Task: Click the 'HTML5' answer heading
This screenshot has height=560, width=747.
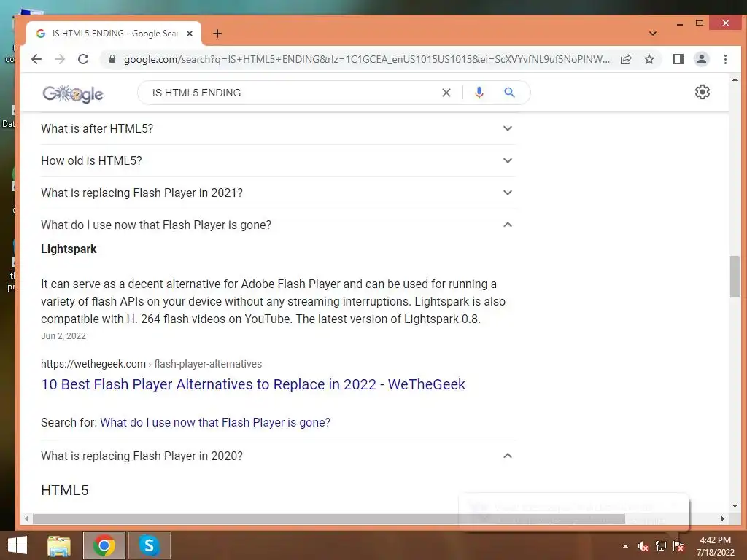Action: [x=65, y=490]
